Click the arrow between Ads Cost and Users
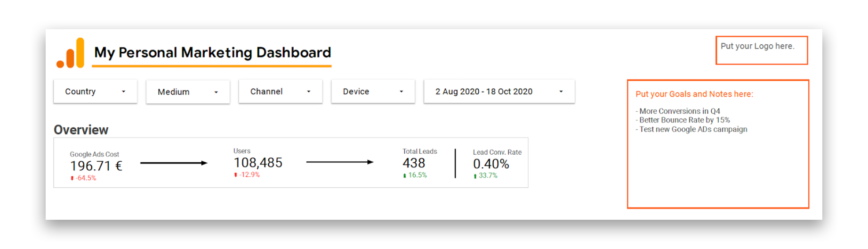This screenshot has width=868, height=249. [x=174, y=163]
